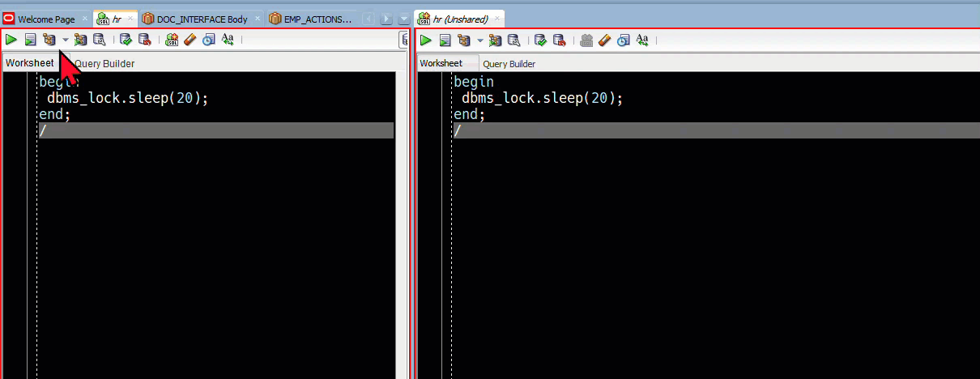Select the hr worksheet tab
This screenshot has height=379, width=980.
(116, 19)
